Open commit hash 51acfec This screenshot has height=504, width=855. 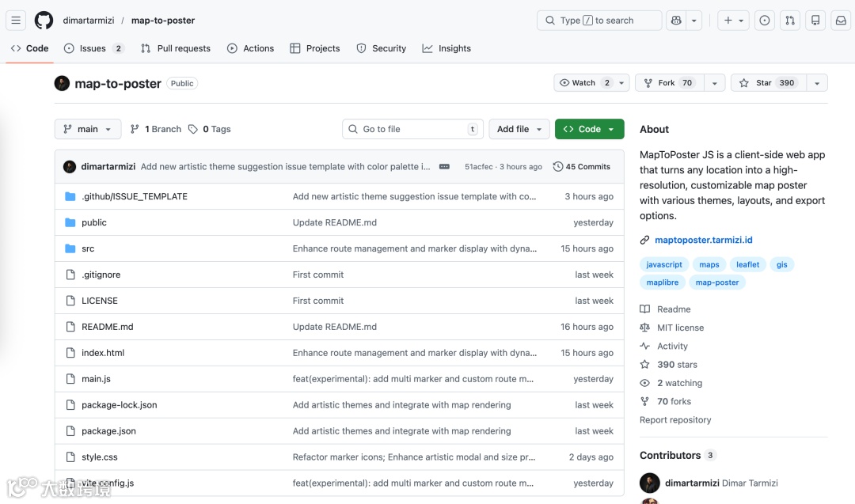click(479, 167)
